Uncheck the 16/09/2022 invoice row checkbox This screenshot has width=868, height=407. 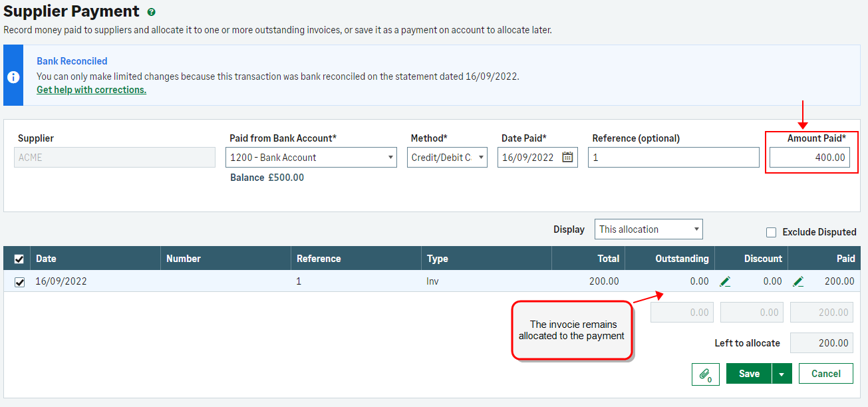19,282
